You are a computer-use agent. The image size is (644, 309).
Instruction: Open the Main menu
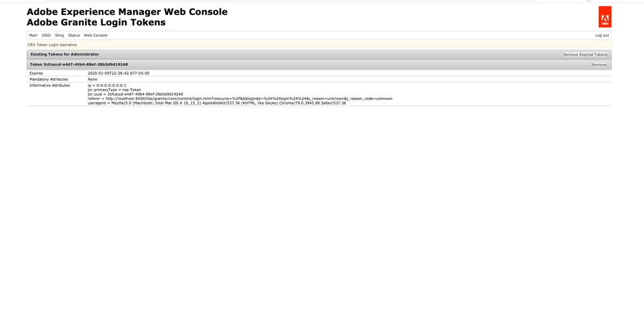tap(34, 35)
